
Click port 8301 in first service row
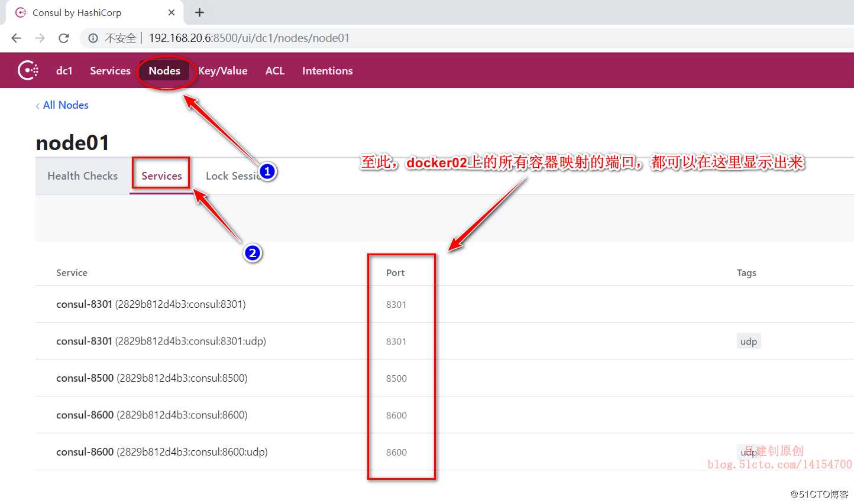pos(396,305)
